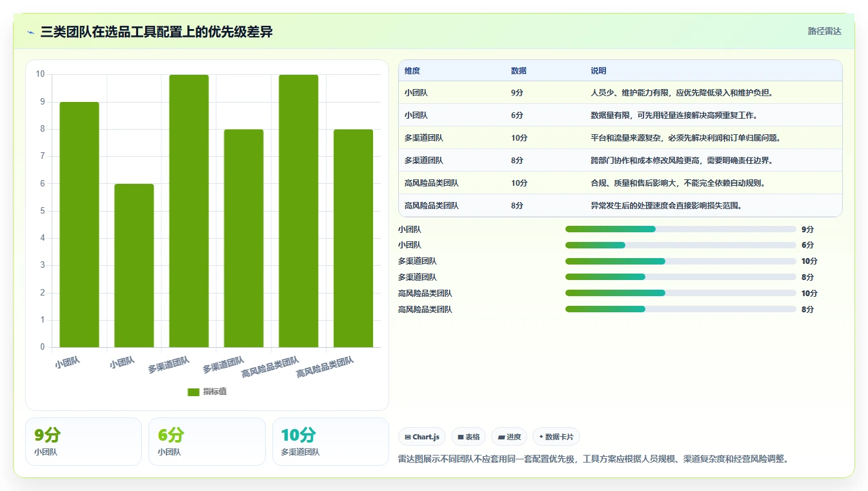Select the 进度 chip

coord(509,437)
